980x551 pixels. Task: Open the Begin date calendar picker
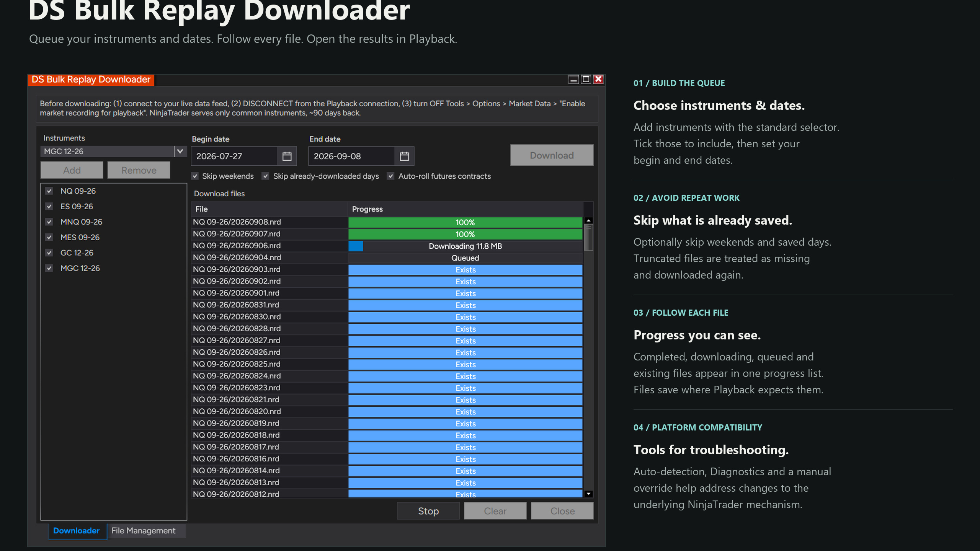click(x=287, y=156)
